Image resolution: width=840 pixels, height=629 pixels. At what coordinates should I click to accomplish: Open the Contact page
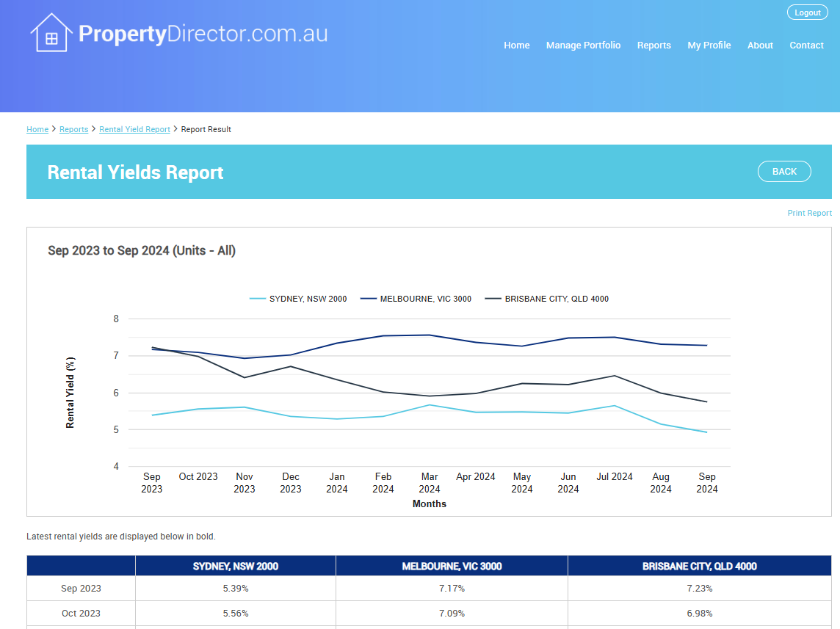pyautogui.click(x=806, y=45)
